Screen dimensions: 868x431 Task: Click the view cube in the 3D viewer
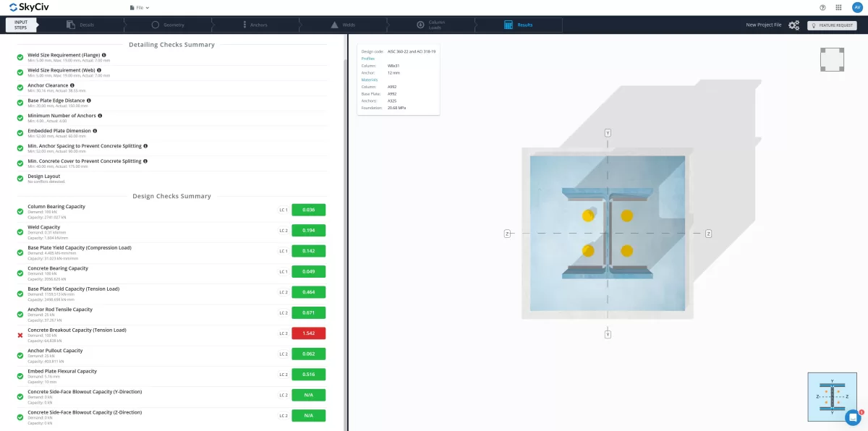click(x=832, y=59)
